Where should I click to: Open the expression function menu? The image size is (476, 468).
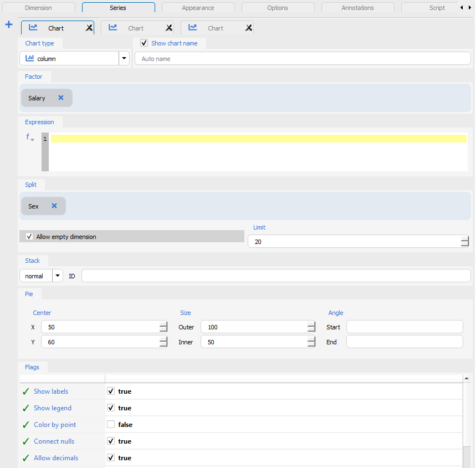[x=30, y=138]
